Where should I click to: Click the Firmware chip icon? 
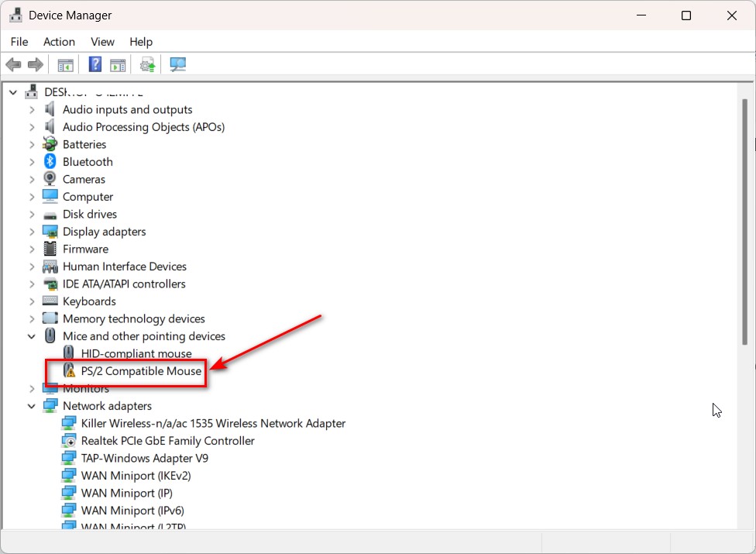point(50,249)
